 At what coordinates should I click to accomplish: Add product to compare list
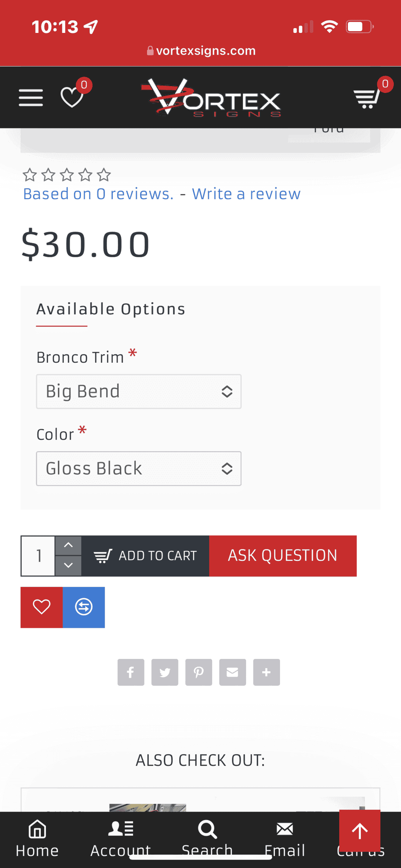tap(84, 607)
